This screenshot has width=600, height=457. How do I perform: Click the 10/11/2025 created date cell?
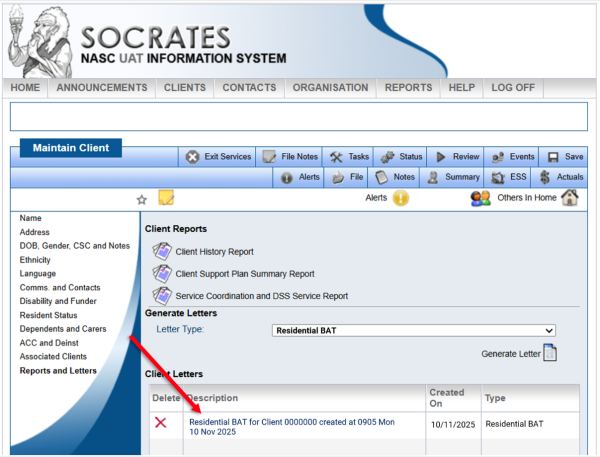coord(453,425)
